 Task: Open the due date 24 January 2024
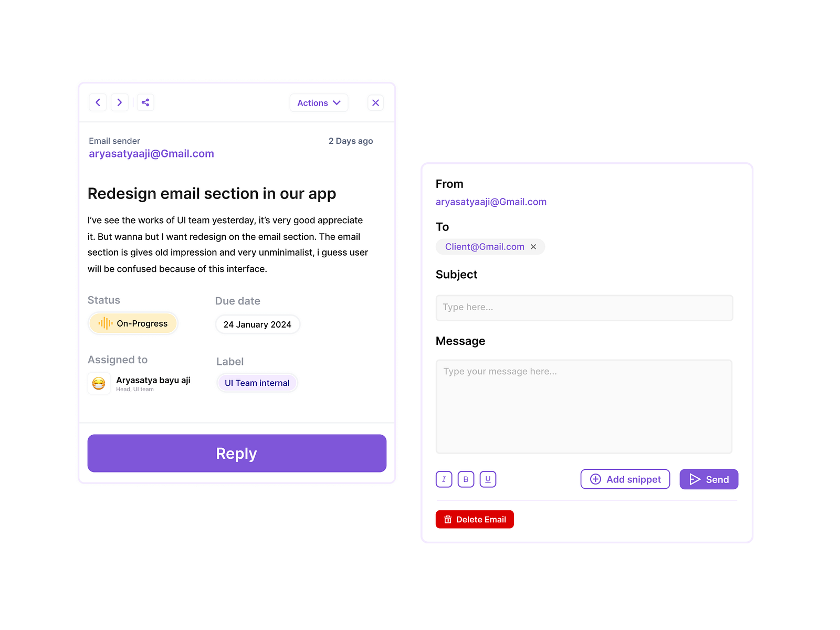pyautogui.click(x=257, y=324)
